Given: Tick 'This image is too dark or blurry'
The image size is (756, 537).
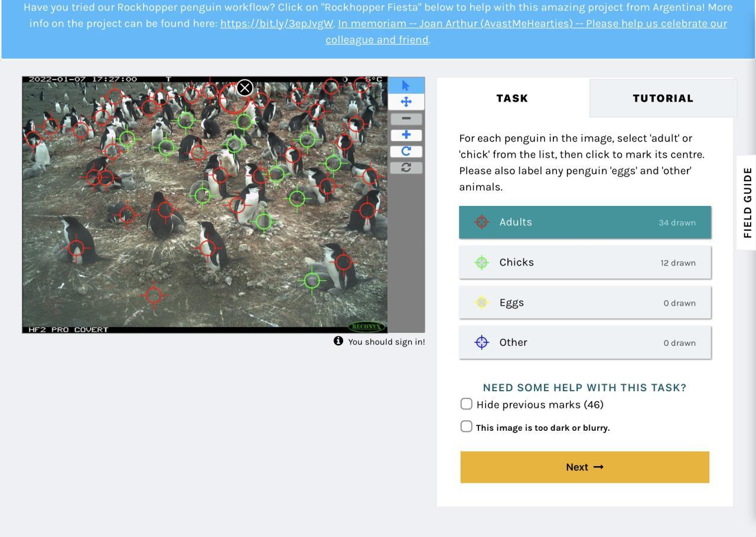Looking at the screenshot, I should [x=467, y=426].
